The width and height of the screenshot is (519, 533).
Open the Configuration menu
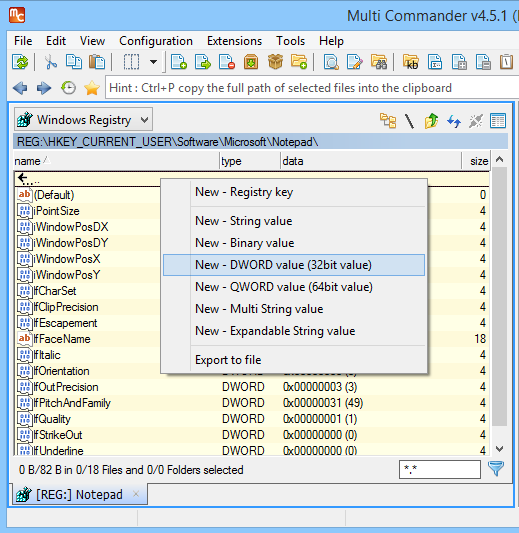pos(156,41)
